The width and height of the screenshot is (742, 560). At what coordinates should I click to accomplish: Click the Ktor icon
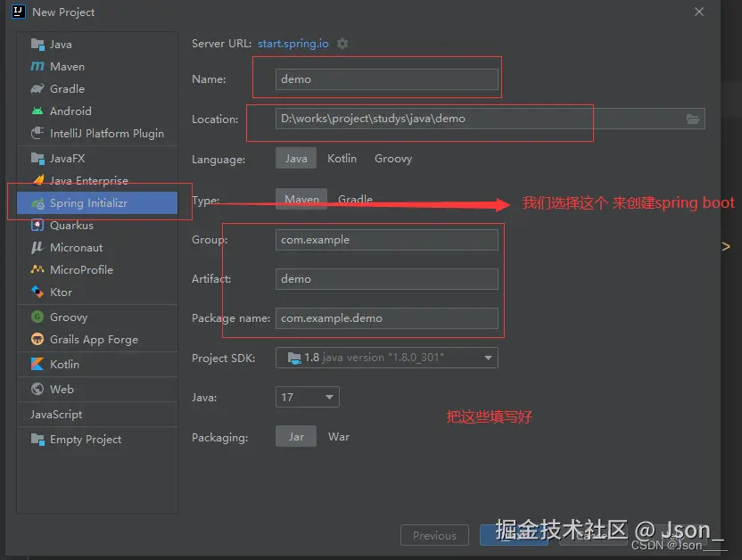[37, 292]
